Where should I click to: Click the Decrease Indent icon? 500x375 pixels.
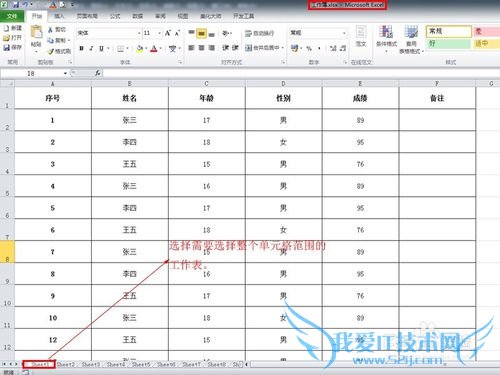[226, 48]
